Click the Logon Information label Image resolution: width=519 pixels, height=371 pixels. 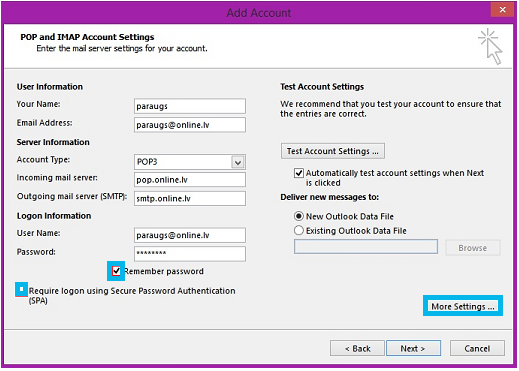click(54, 216)
